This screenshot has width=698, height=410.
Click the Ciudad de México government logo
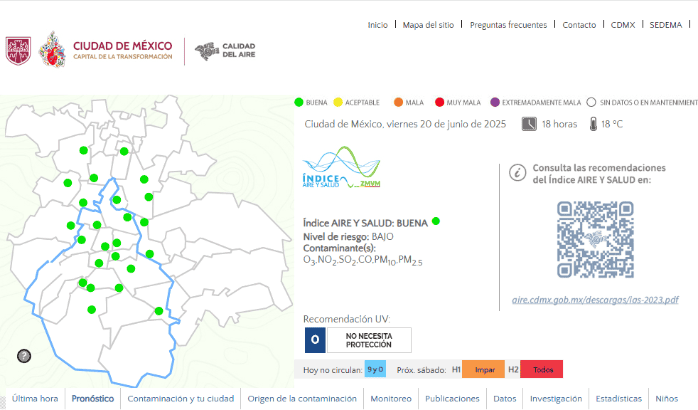pos(88,50)
